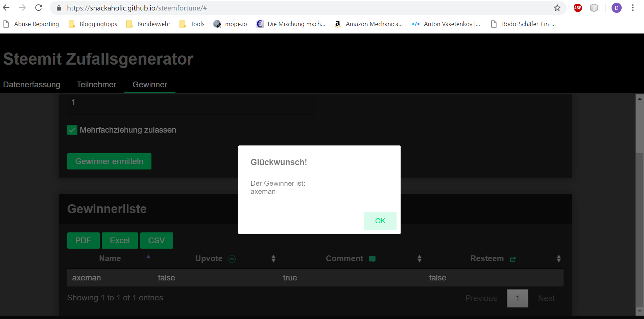Open the Tools bookmark folder
644x319 pixels.
click(192, 24)
